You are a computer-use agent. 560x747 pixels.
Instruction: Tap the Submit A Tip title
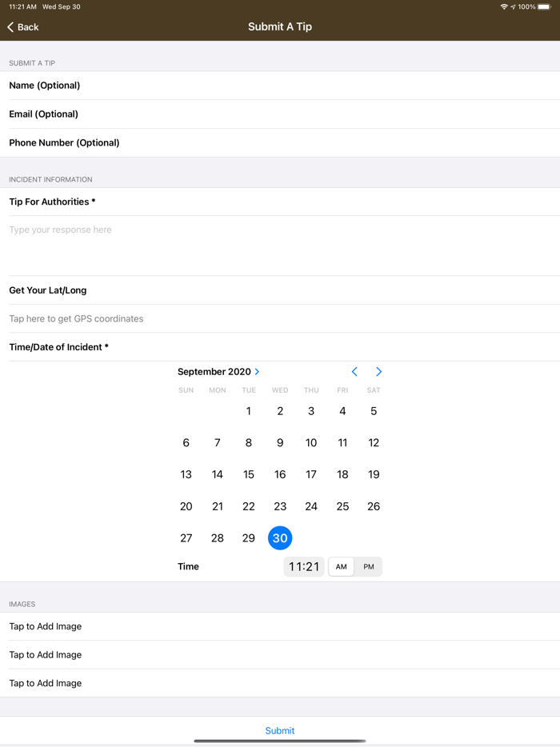[280, 26]
